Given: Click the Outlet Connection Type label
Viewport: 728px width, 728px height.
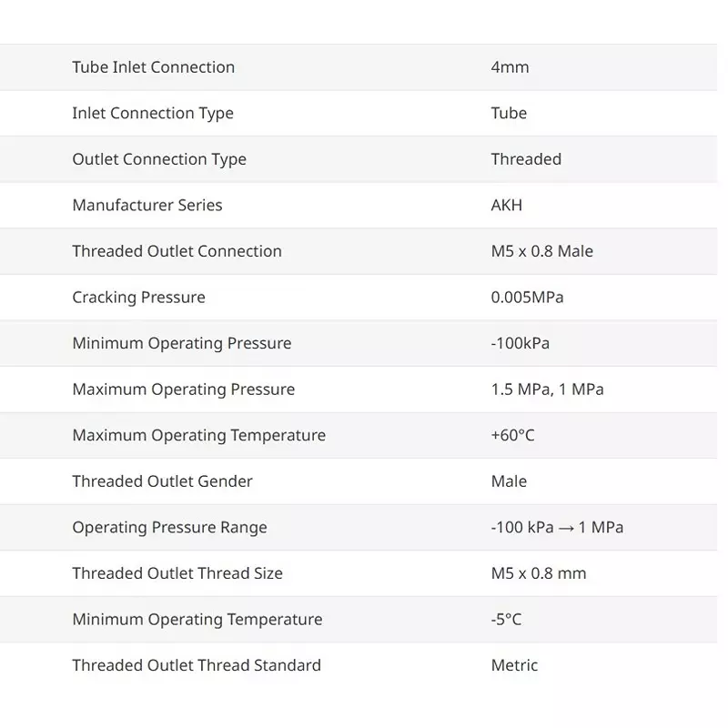Looking at the screenshot, I should [x=159, y=159].
